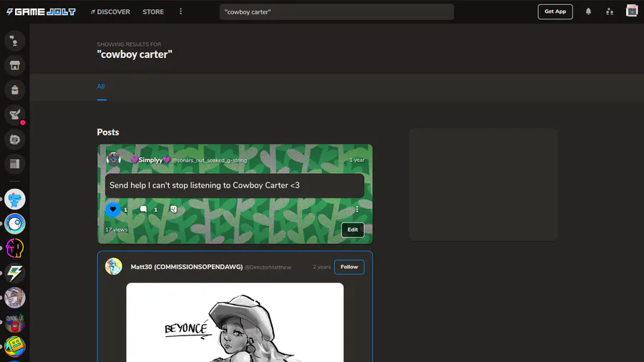644x362 pixels.
Task: Open the Game Jolt logo home link
Action: 41,12
